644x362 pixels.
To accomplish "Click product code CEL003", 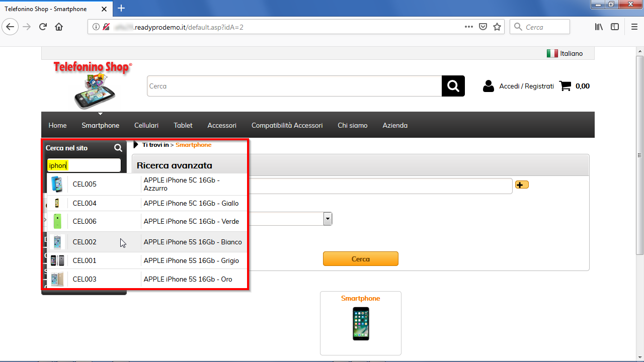I will pyautogui.click(x=85, y=279).
